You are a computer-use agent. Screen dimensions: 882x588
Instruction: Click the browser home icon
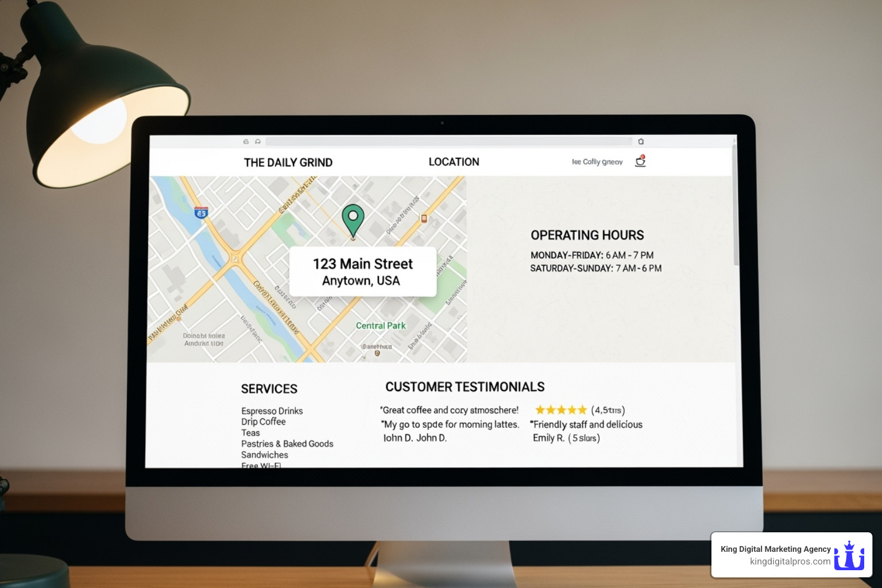[x=641, y=141]
